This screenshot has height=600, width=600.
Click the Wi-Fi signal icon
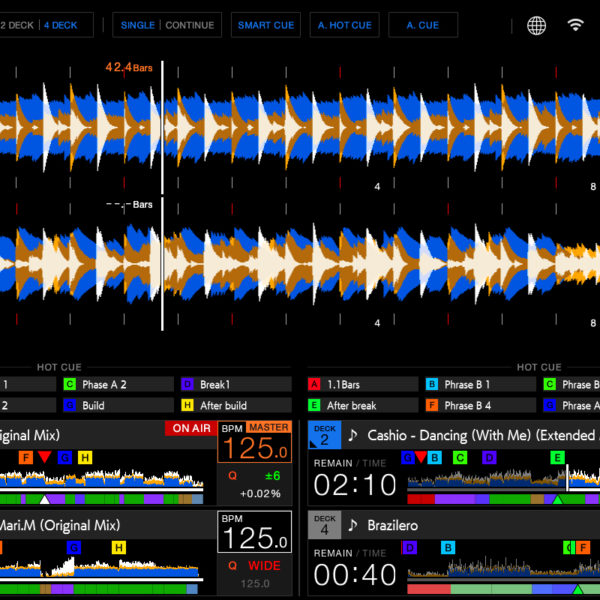(x=575, y=25)
